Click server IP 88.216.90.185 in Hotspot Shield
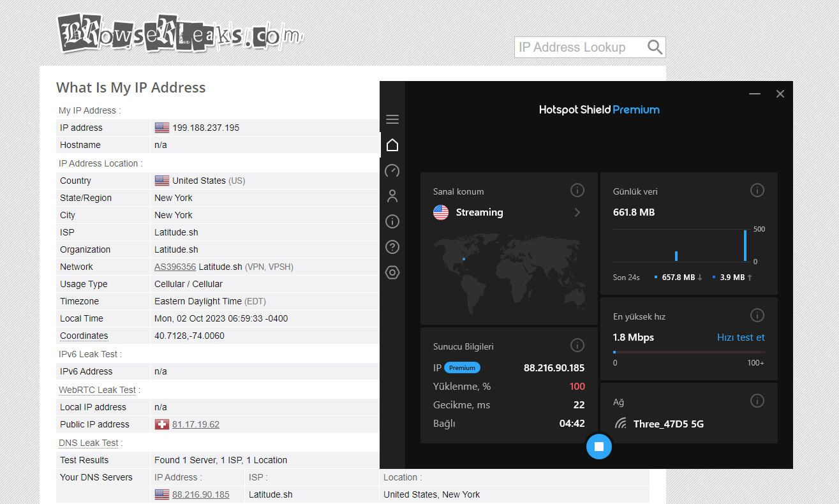The height and width of the screenshot is (504, 839). point(554,367)
